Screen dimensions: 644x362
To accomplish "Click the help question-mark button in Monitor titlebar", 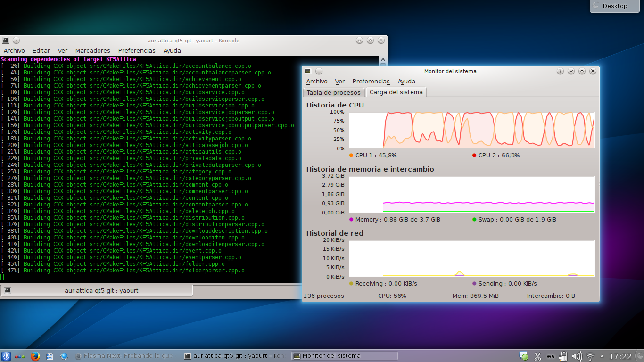I will [x=560, y=71].
